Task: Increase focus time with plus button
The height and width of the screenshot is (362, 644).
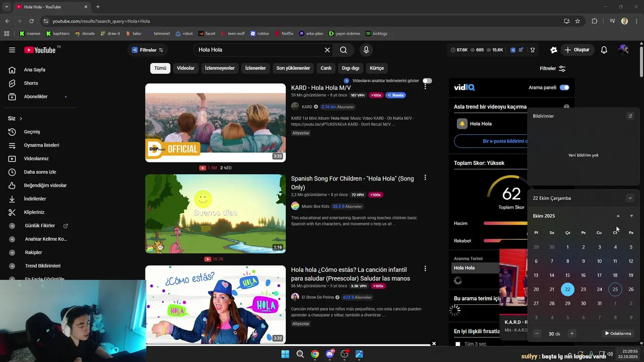Action: [x=572, y=333]
